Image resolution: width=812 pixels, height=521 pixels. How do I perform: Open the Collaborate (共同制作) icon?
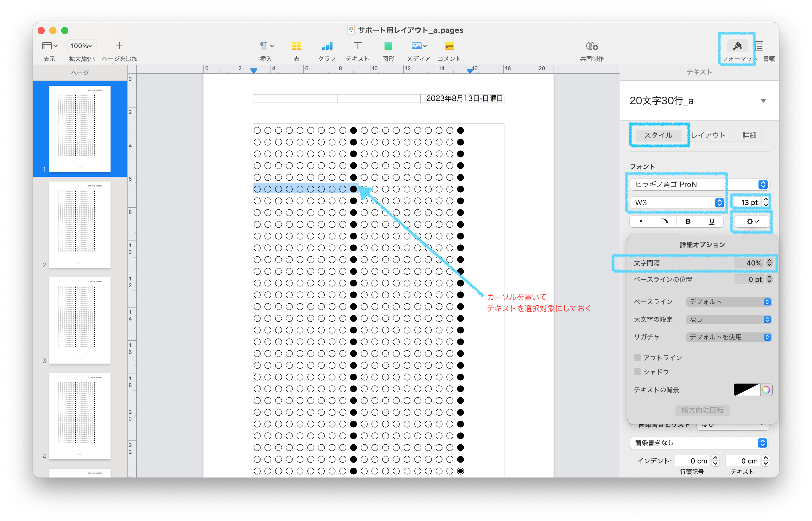pos(592,46)
